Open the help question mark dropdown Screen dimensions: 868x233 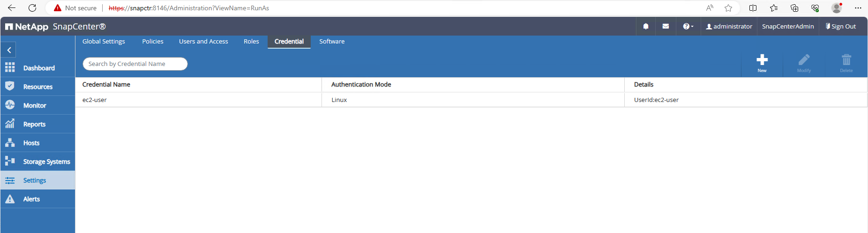688,27
